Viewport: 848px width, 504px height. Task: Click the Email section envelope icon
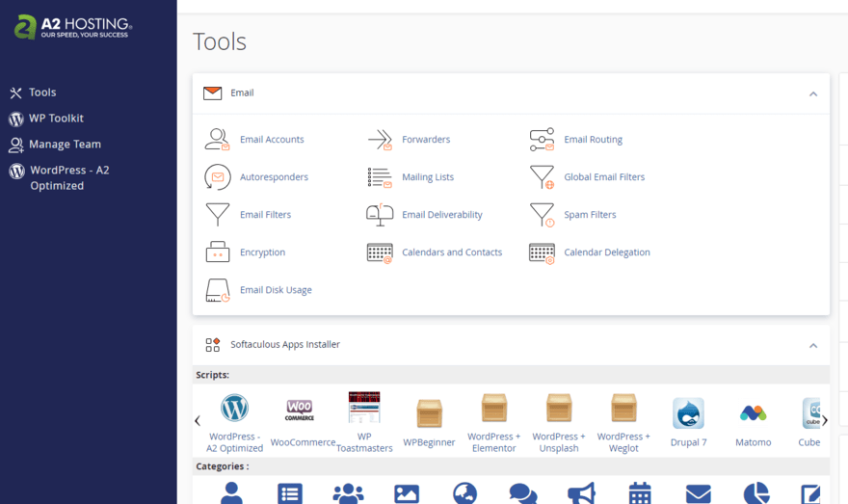213,93
